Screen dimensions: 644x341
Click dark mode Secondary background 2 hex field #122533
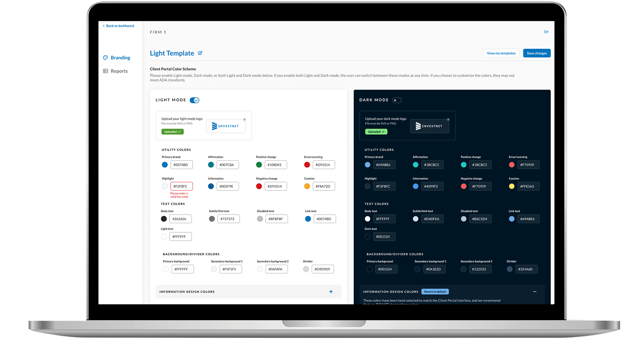pyautogui.click(x=481, y=269)
